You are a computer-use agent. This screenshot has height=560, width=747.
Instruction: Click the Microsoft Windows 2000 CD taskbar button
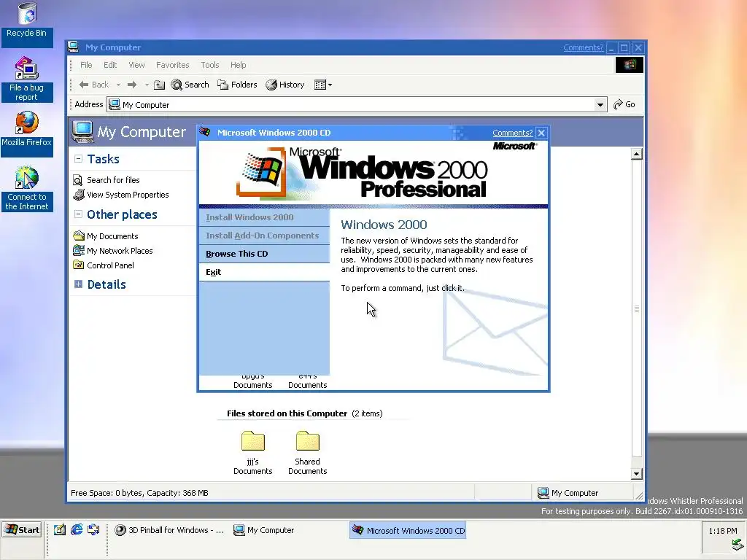pos(408,531)
